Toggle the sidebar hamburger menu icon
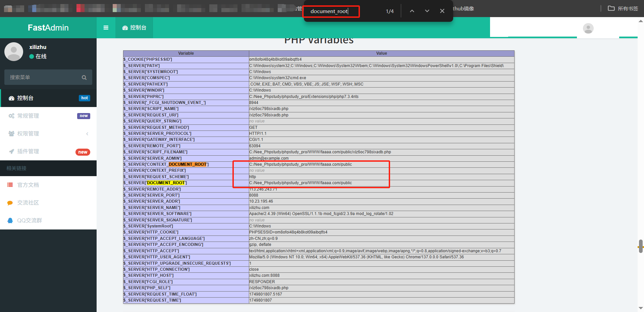 106,28
